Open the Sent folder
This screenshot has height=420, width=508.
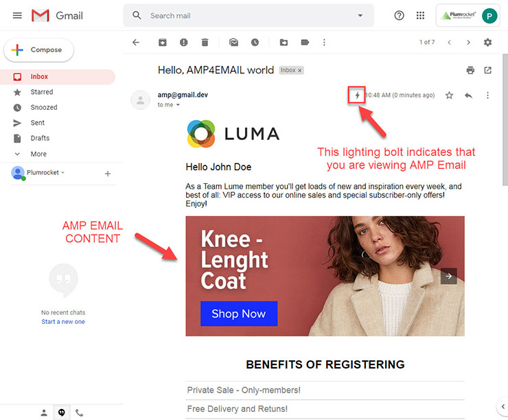[x=58, y=123]
